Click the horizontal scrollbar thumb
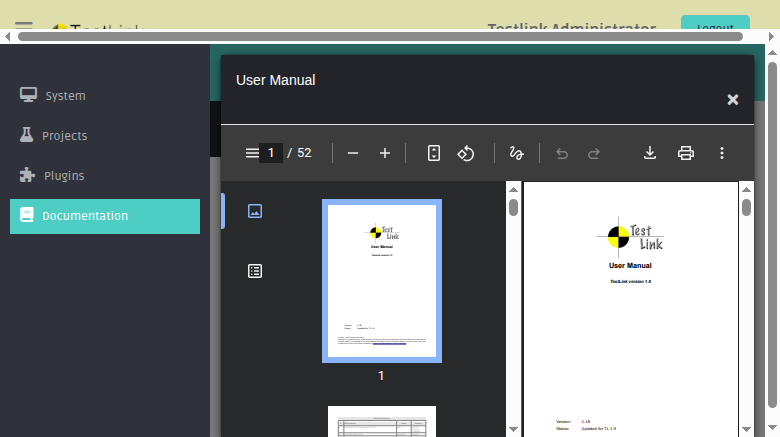 (381, 36)
